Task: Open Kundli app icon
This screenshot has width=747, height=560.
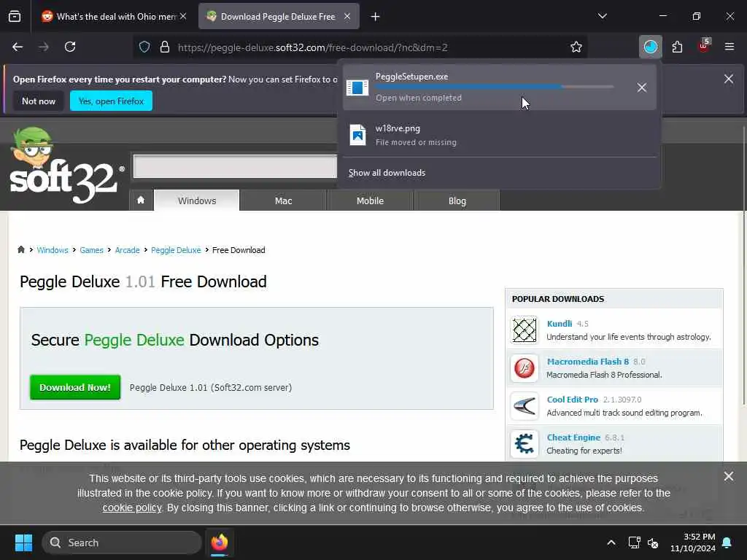Action: click(525, 330)
